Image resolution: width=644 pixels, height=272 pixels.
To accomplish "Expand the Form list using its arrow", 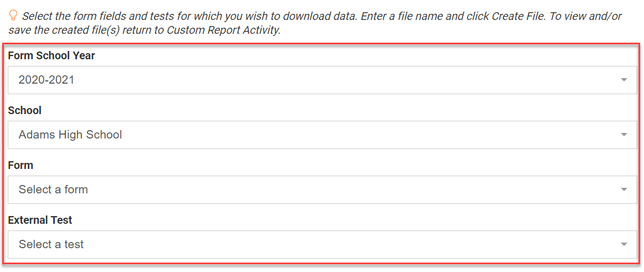I will (624, 189).
